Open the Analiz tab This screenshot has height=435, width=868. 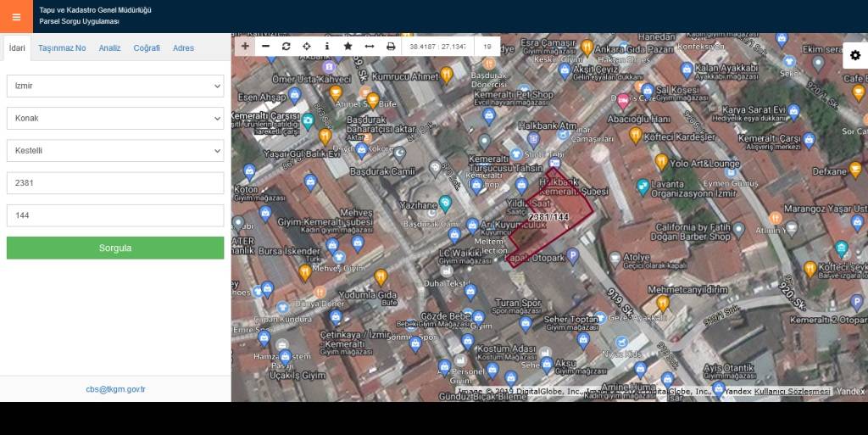pyautogui.click(x=109, y=47)
